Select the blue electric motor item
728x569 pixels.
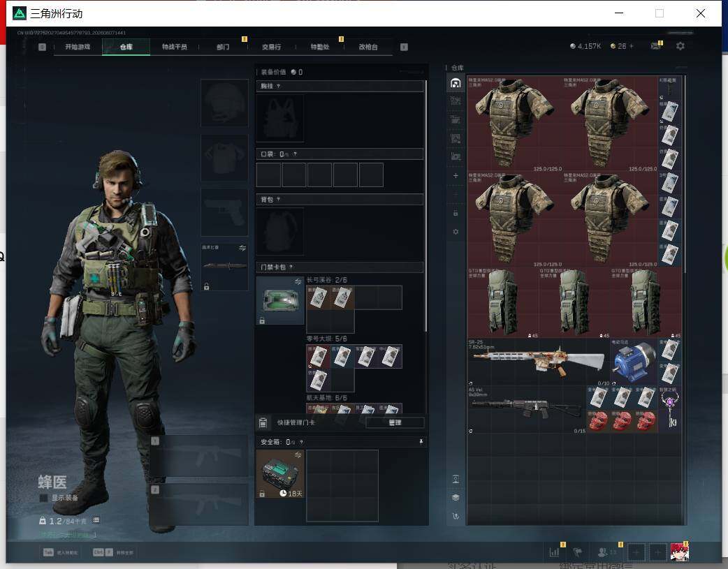tap(634, 362)
